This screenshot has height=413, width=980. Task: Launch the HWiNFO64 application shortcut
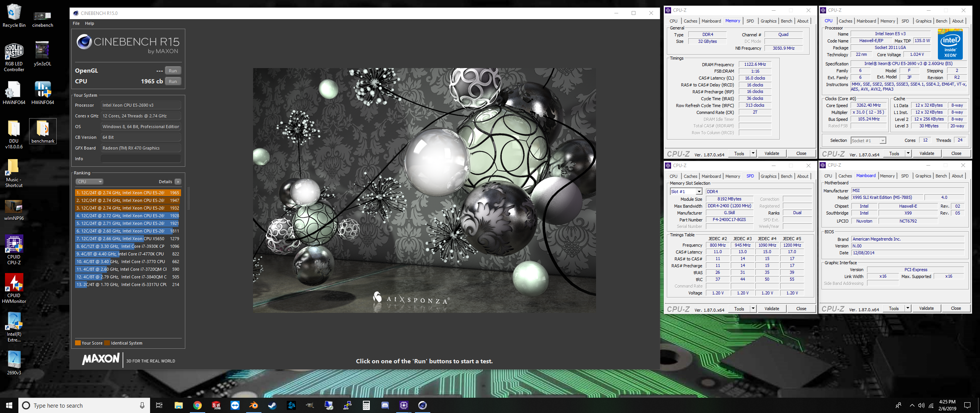tap(42, 93)
